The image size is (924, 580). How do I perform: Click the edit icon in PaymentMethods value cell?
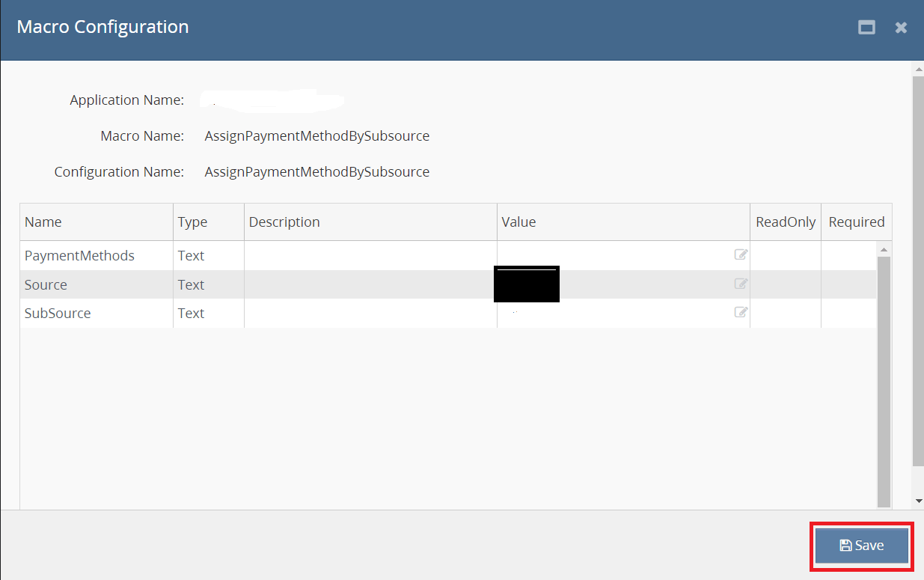point(741,254)
